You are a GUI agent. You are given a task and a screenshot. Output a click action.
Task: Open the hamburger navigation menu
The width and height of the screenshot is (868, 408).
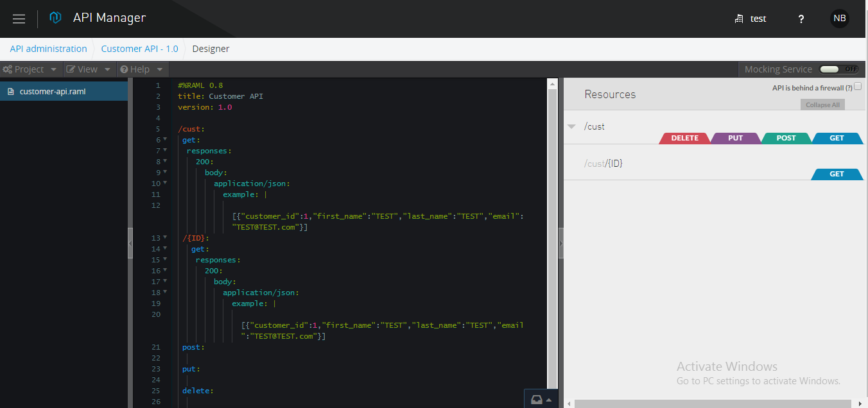(19, 19)
